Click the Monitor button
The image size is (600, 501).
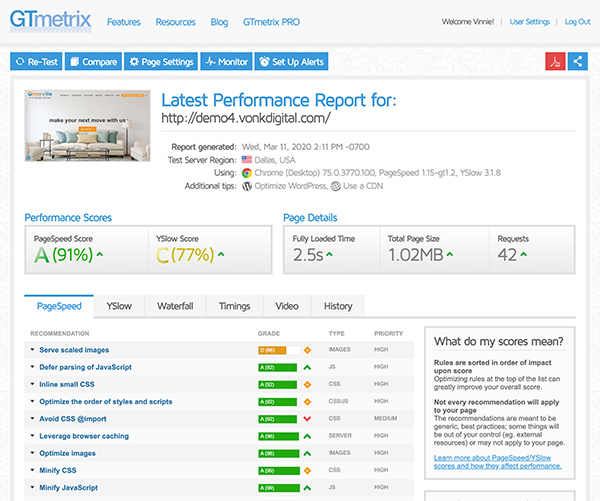pos(226,61)
